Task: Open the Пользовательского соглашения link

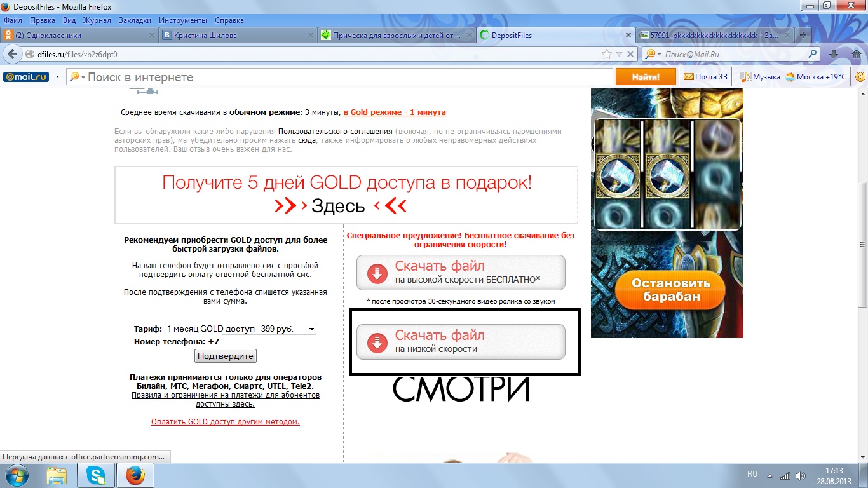Action: (336, 132)
